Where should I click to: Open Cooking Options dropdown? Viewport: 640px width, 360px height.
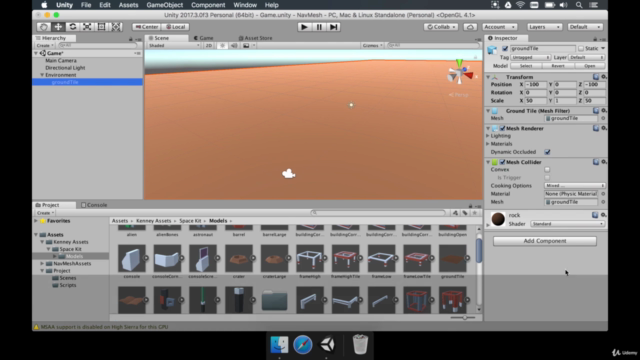click(x=574, y=186)
